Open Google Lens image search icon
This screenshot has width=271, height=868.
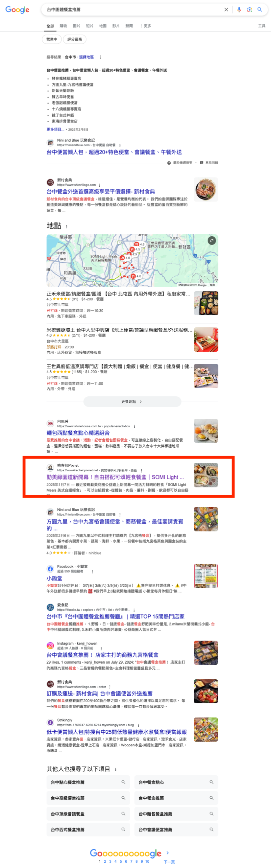pyautogui.click(x=249, y=10)
